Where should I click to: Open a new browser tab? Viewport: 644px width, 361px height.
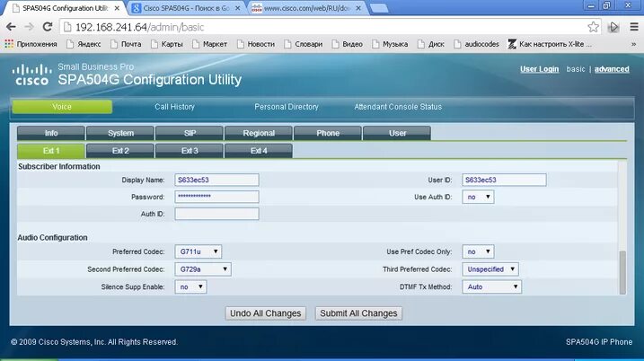379,8
